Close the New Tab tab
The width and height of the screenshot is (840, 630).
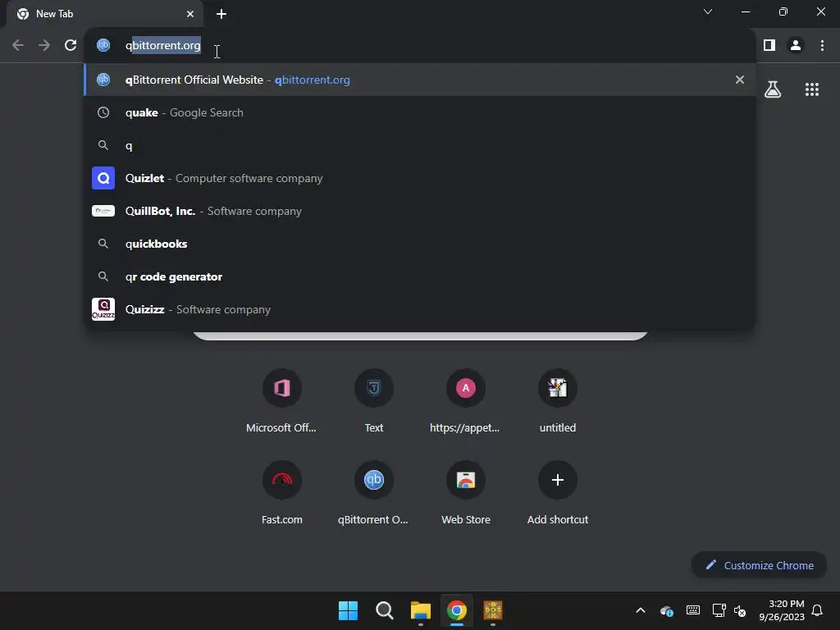point(190,14)
